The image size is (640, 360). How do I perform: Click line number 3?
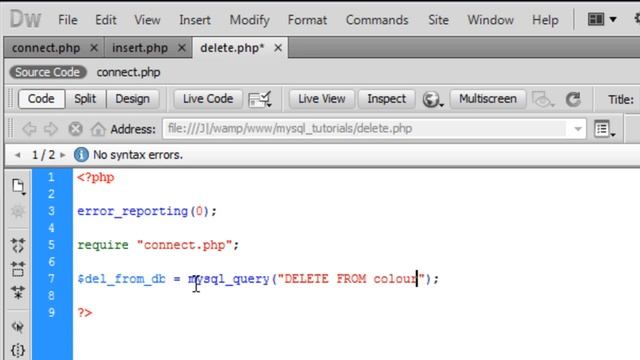pyautogui.click(x=51, y=211)
